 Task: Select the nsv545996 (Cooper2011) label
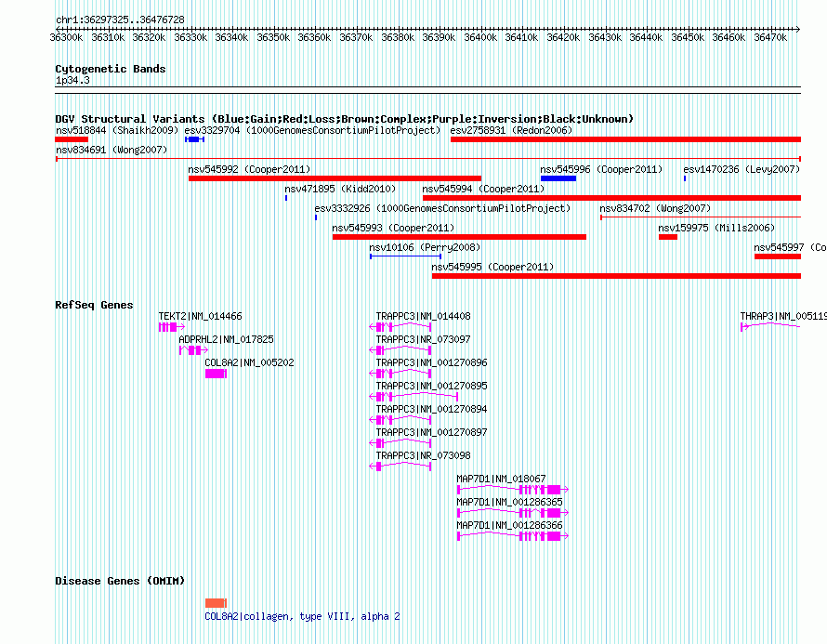pyautogui.click(x=601, y=169)
